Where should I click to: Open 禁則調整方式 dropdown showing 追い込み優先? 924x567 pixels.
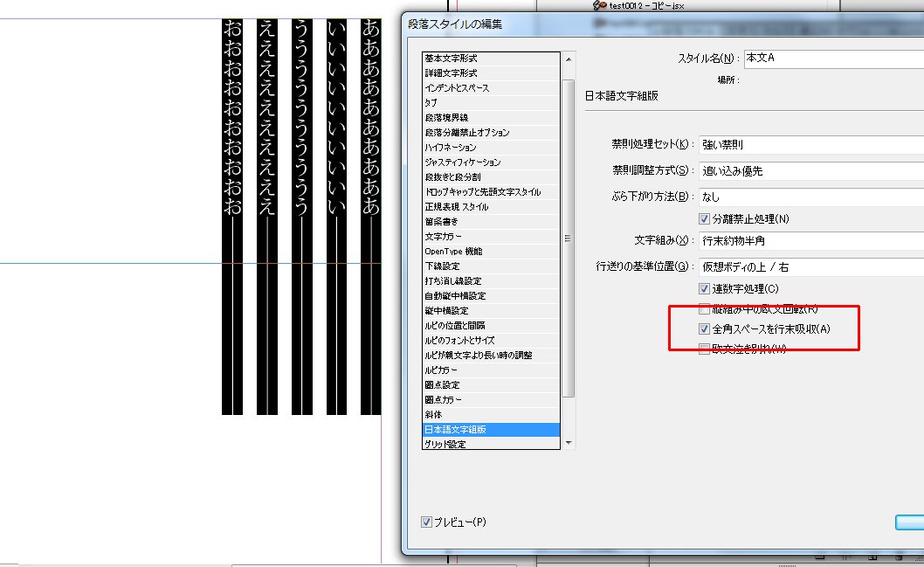tap(811, 171)
